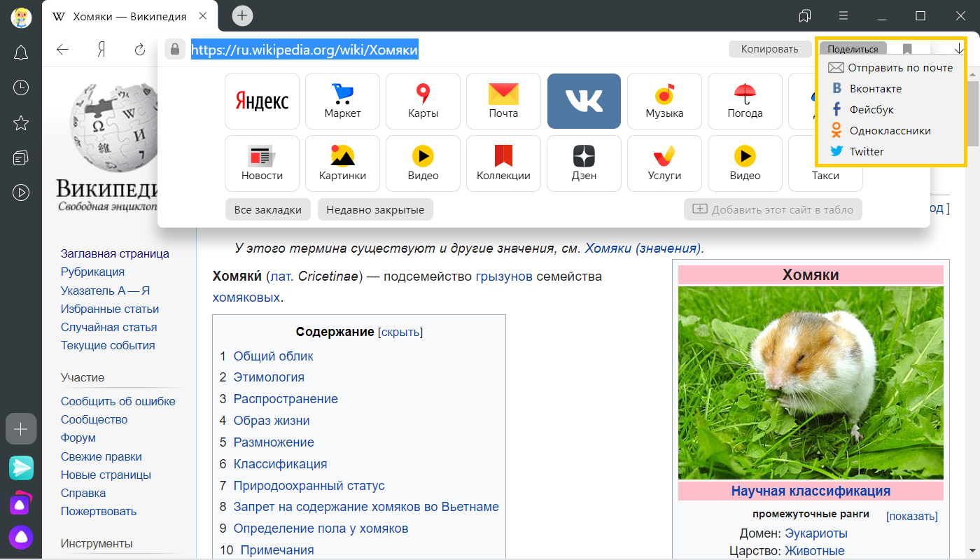
Task: Open the Погода tile
Action: tap(745, 101)
